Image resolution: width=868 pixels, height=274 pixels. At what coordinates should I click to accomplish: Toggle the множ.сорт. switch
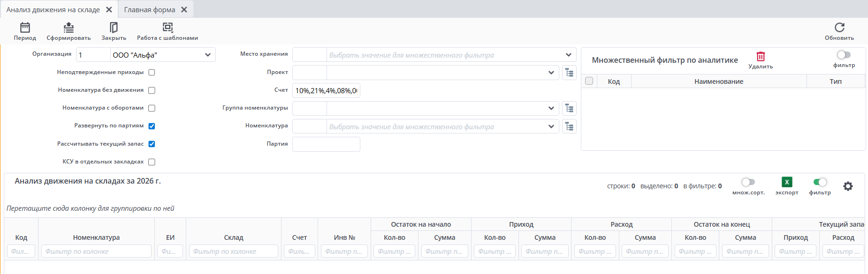coord(748,182)
